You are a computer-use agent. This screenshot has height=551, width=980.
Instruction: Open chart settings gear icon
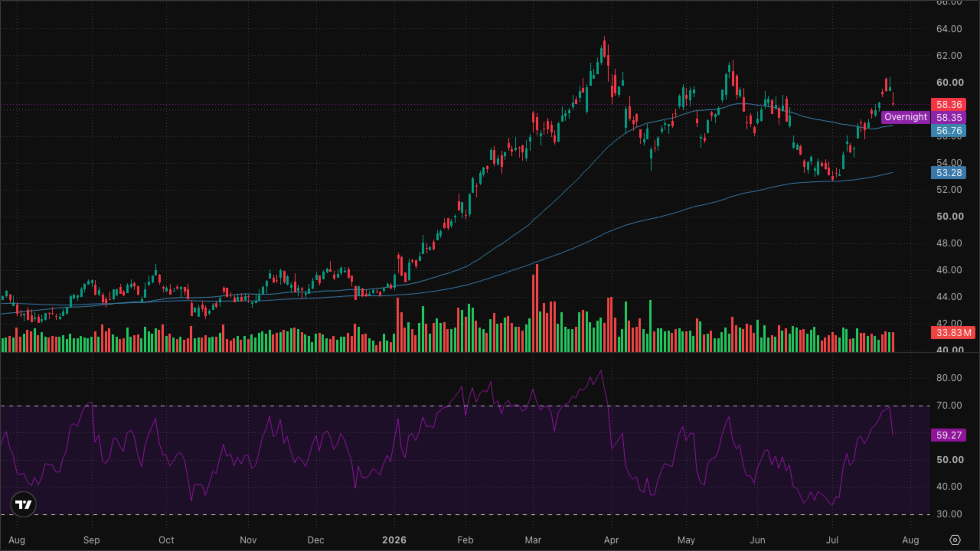click(955, 540)
